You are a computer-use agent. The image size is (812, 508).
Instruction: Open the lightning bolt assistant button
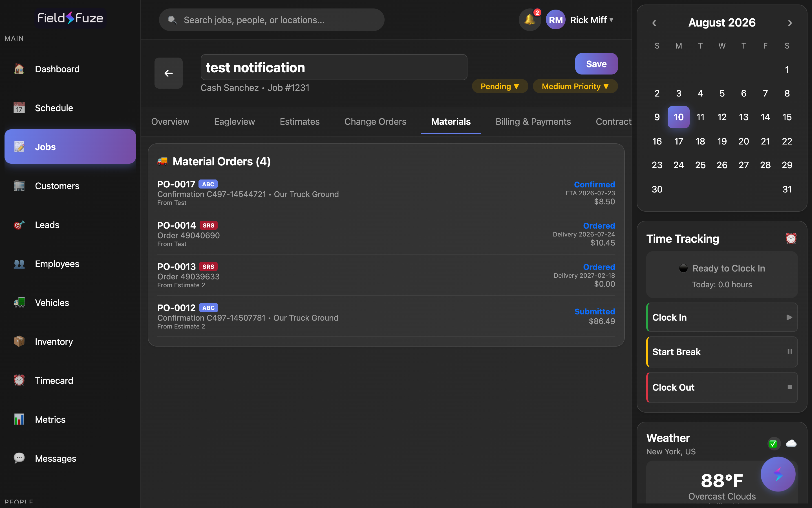(x=778, y=474)
